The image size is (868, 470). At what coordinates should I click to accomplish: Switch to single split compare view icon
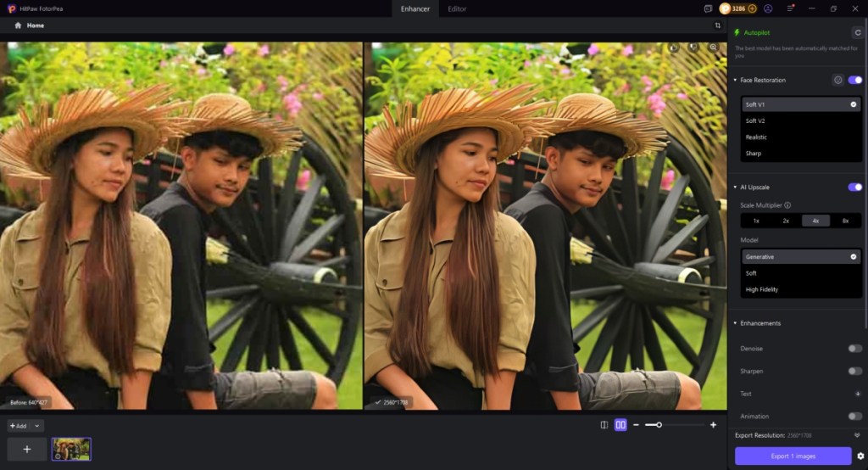(x=604, y=425)
